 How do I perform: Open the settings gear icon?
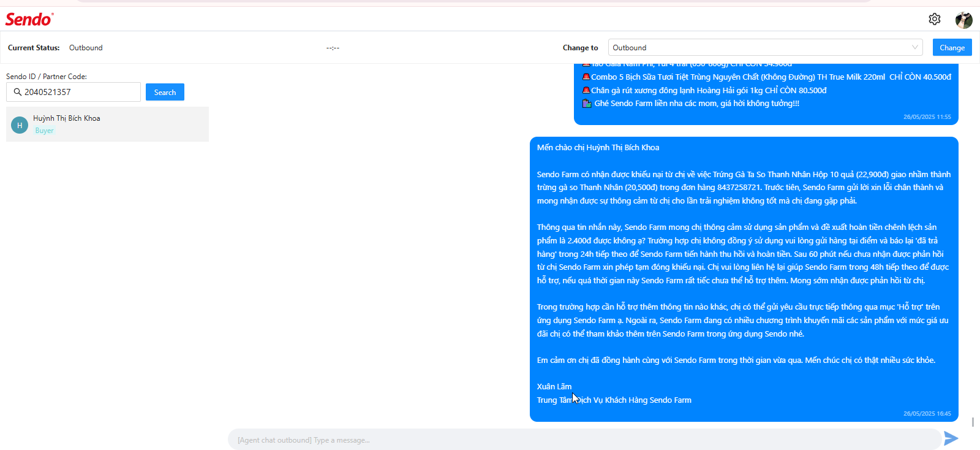[x=934, y=19]
